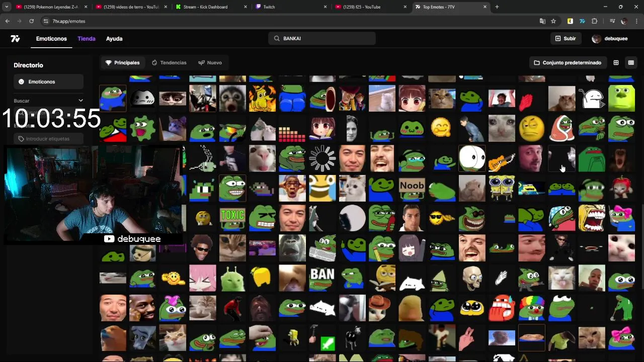Open the green alien android emote
644x362 pixels.
(x=232, y=278)
